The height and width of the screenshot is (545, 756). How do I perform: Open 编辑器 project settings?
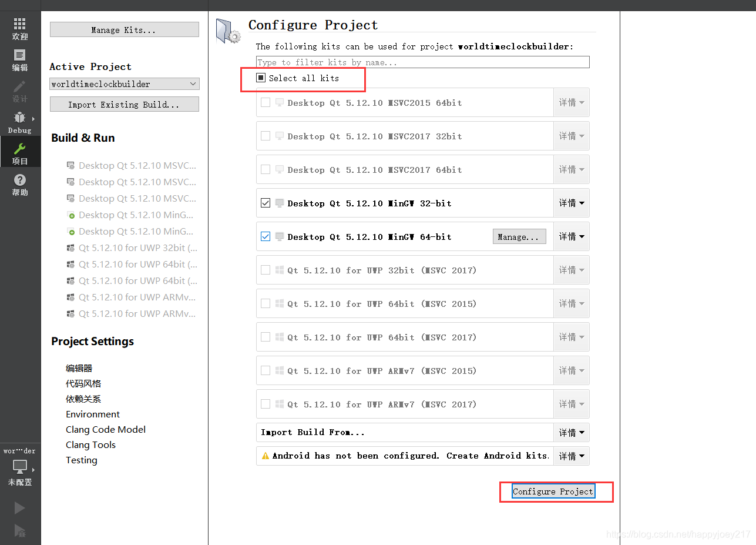[79, 368]
